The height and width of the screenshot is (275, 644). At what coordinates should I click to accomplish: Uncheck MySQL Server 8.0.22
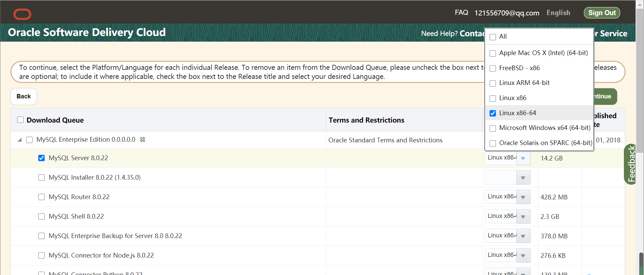41,158
